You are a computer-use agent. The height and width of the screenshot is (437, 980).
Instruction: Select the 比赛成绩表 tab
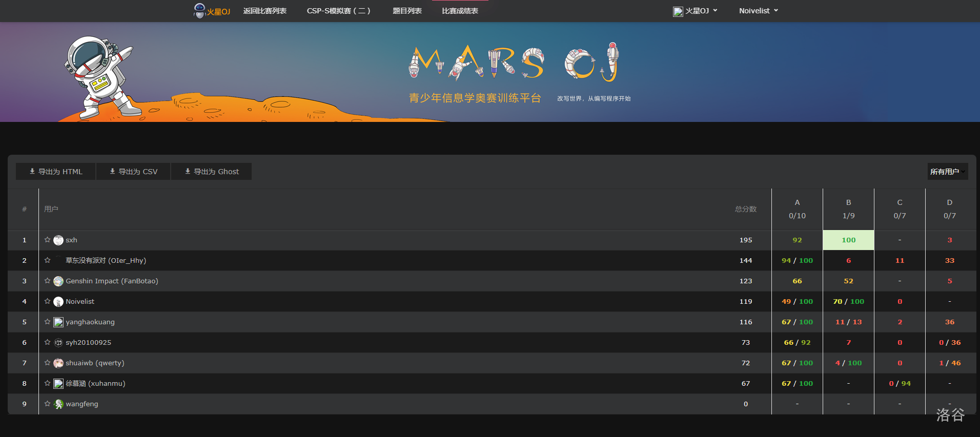pyautogui.click(x=460, y=11)
